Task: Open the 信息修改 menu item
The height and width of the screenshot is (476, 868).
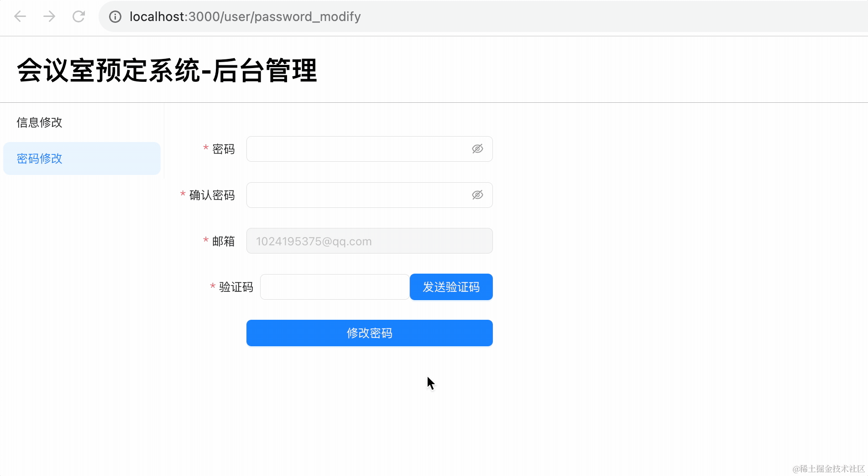Action: tap(39, 122)
